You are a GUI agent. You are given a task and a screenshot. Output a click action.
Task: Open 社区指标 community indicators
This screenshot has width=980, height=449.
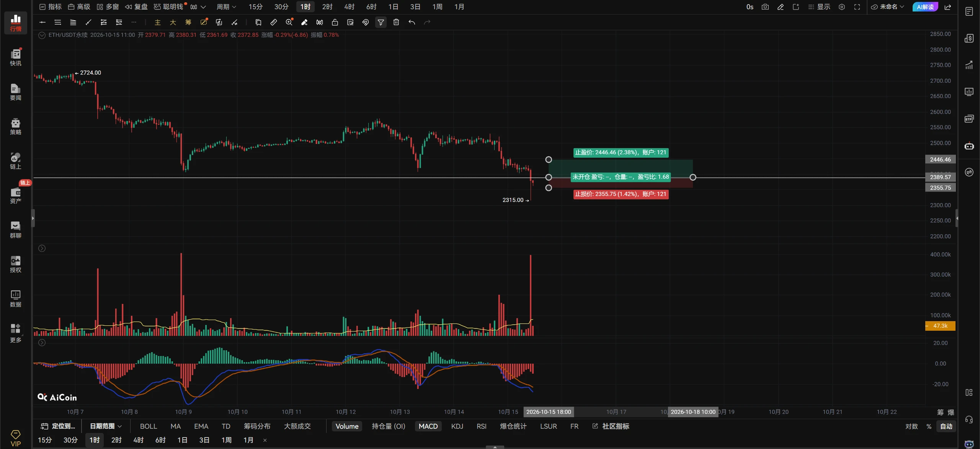click(x=611, y=426)
